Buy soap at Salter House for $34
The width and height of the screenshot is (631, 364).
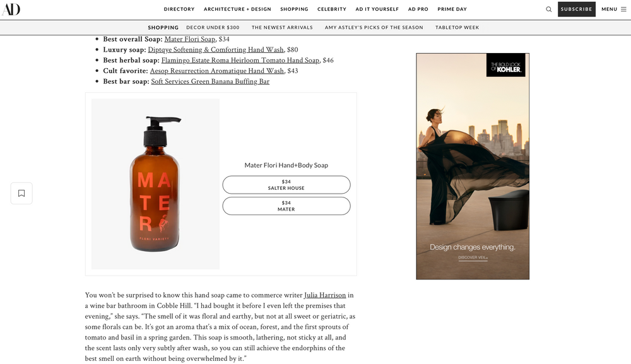coord(286,185)
